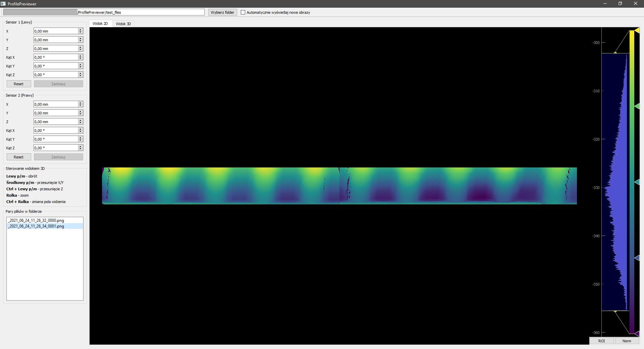Click Sensor 1 Y value field

[x=56, y=40]
